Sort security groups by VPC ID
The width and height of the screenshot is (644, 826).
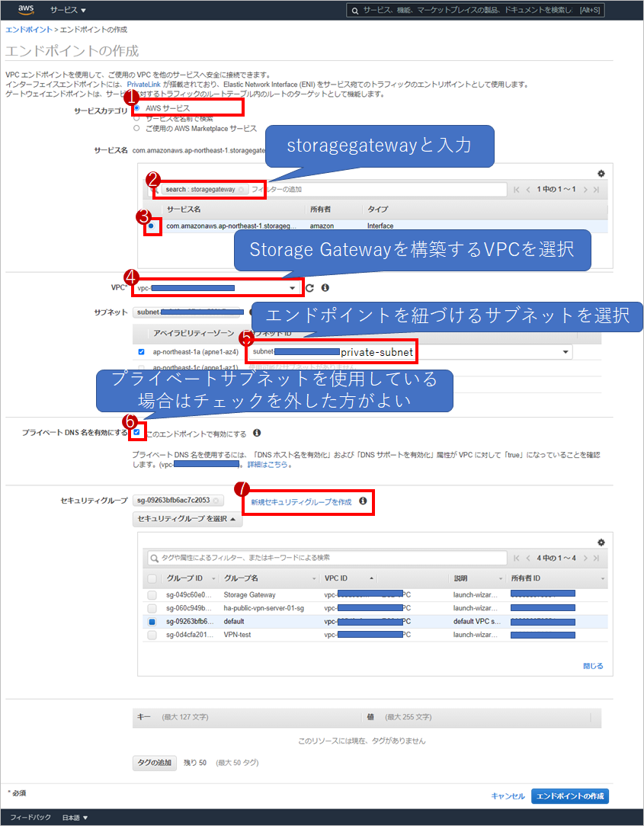[336, 578]
